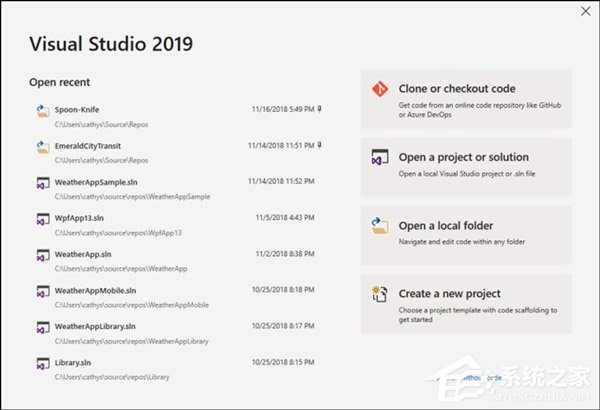Open recent solution Library.sln
The image size is (600, 410).
pos(177,369)
